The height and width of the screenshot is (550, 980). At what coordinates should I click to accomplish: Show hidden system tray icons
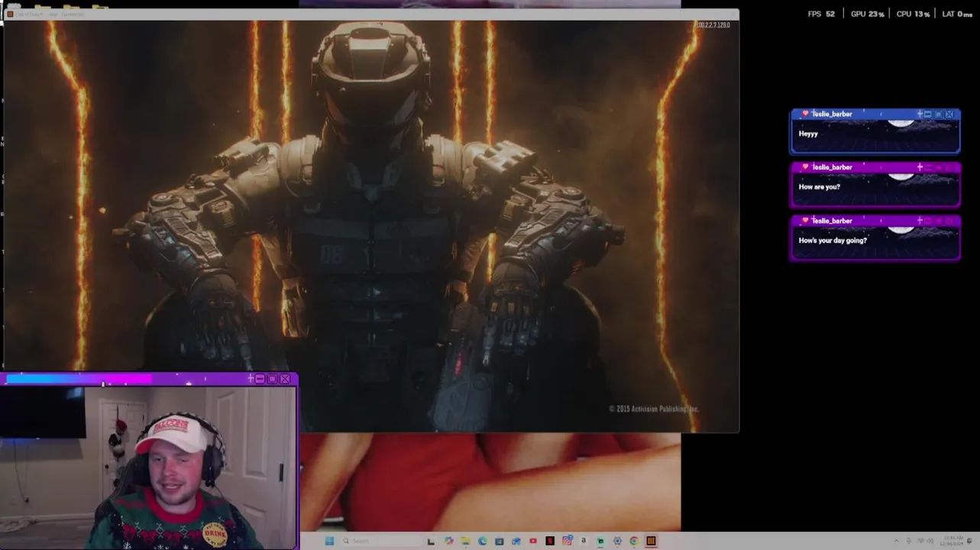pos(896,541)
